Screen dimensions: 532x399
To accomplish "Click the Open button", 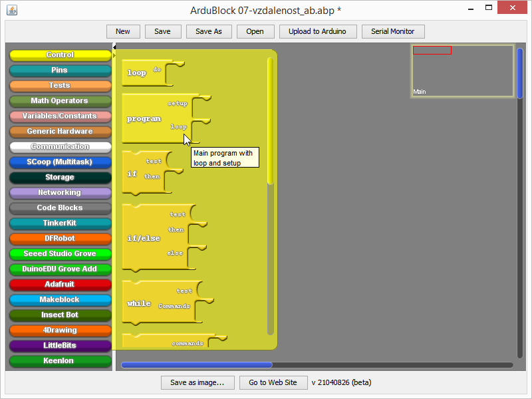I will point(255,31).
